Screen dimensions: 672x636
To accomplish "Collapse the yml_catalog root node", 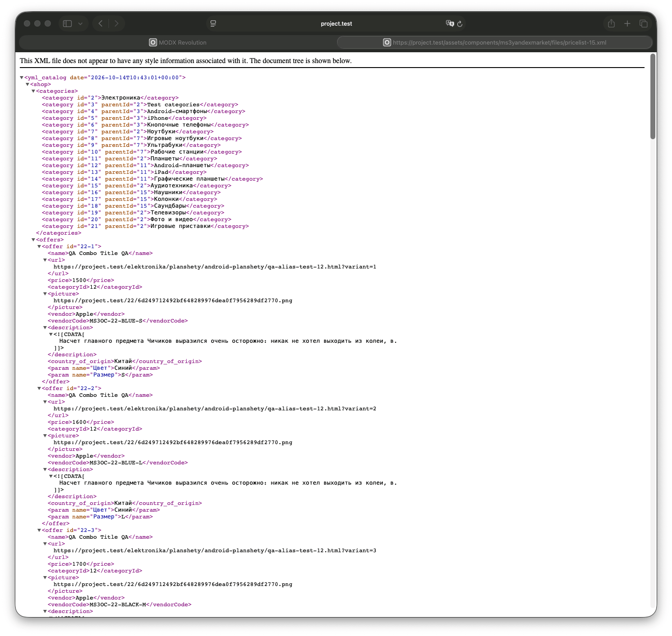I will [22, 77].
